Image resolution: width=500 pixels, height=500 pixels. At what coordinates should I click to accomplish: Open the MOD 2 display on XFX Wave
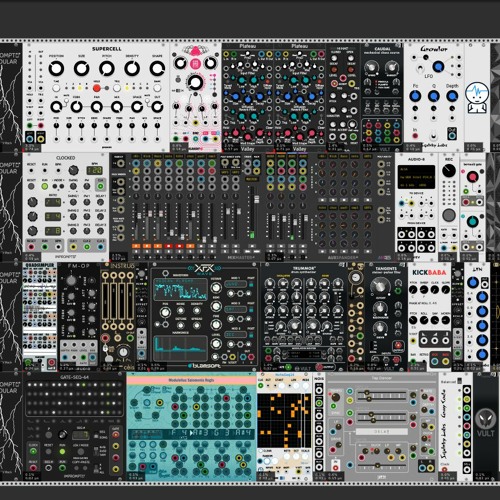click(x=235, y=309)
